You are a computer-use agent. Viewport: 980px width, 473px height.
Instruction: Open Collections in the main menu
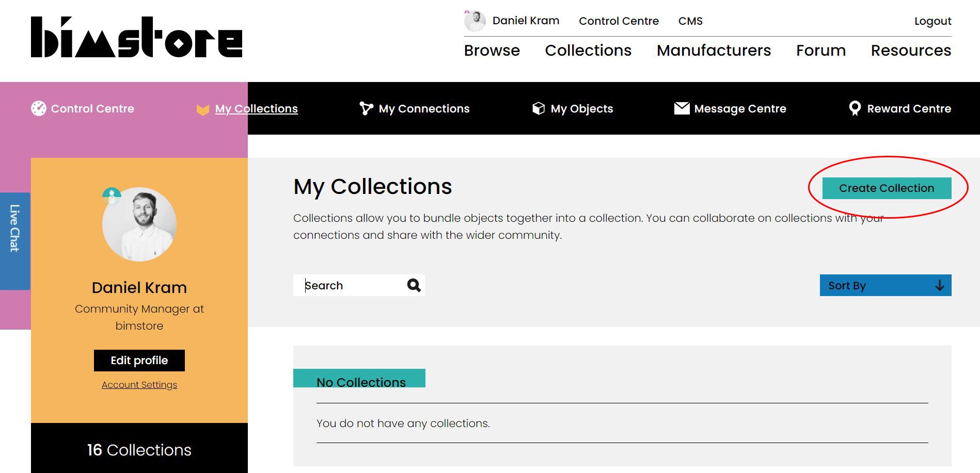click(588, 51)
